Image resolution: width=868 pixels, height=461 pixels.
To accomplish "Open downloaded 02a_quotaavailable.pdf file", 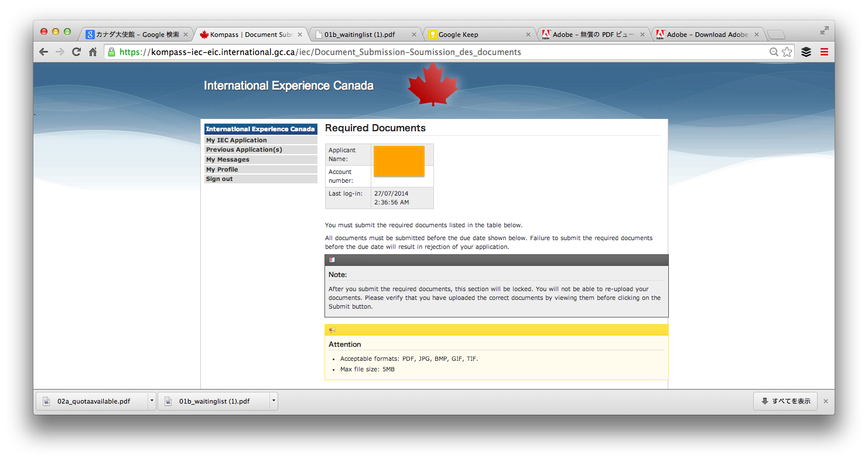I will point(94,401).
